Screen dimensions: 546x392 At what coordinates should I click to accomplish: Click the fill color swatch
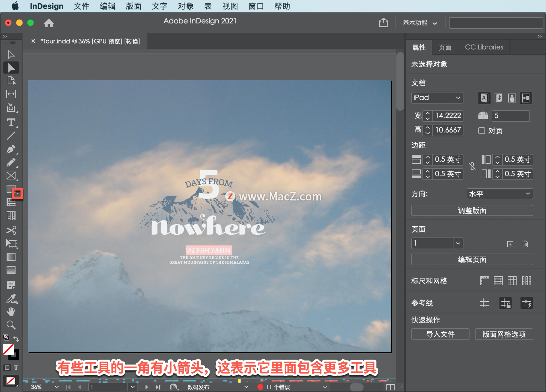click(8, 349)
